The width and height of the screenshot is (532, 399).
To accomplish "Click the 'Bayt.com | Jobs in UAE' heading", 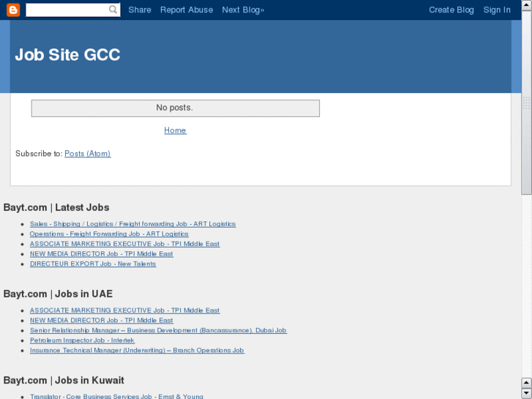I will click(x=58, y=294).
